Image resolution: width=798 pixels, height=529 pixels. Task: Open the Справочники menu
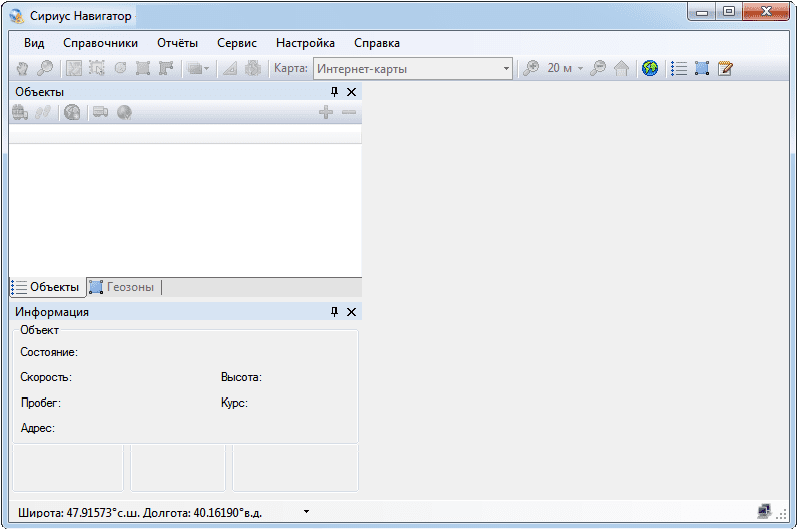pos(100,43)
